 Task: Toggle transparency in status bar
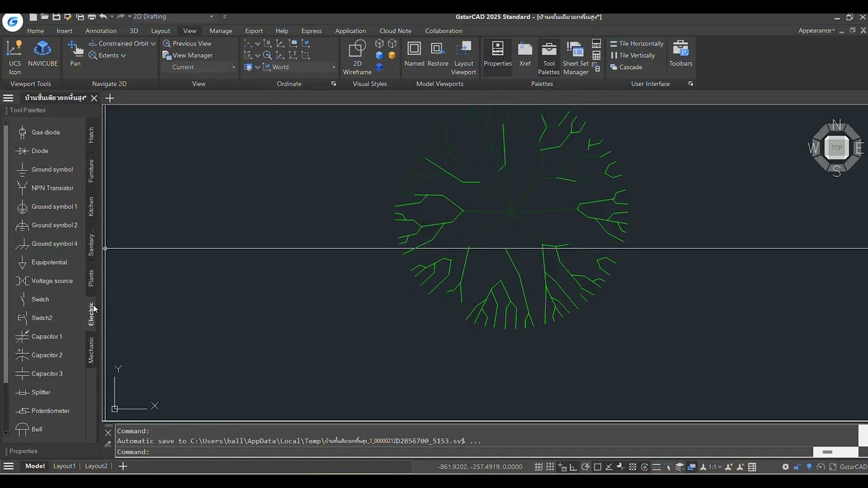pyautogui.click(x=633, y=467)
